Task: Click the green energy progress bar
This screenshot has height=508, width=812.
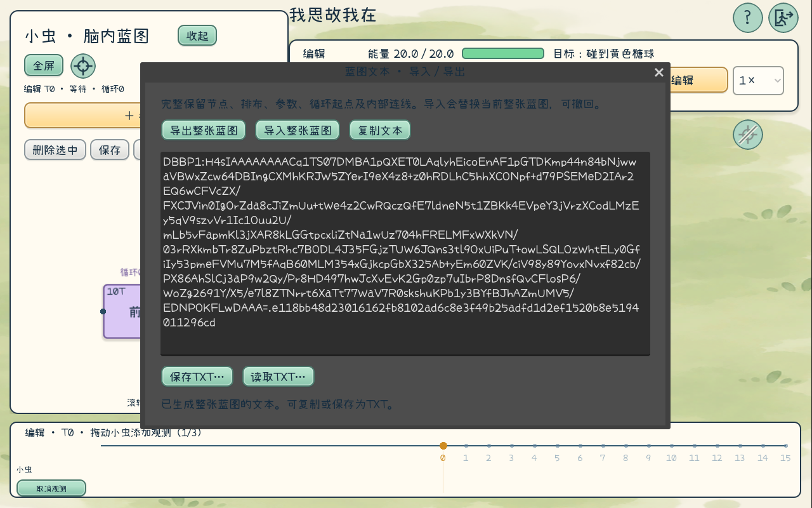Action: pos(503,54)
